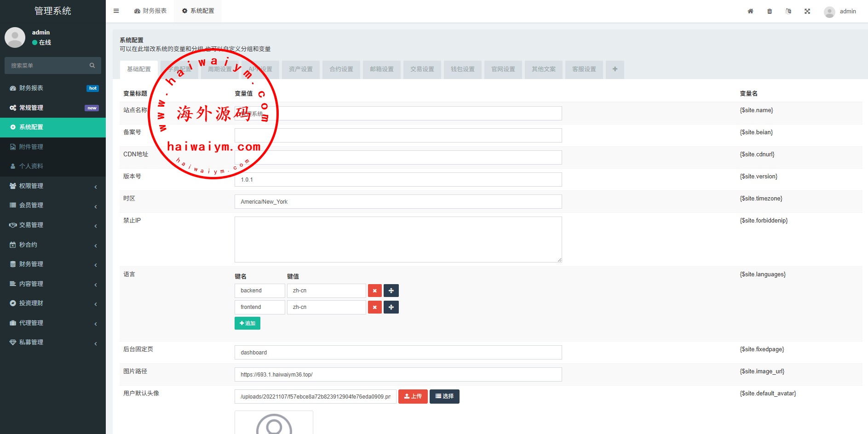Image resolution: width=868 pixels, height=434 pixels.
Task: Click the 时区 timezone input field
Action: click(x=398, y=202)
